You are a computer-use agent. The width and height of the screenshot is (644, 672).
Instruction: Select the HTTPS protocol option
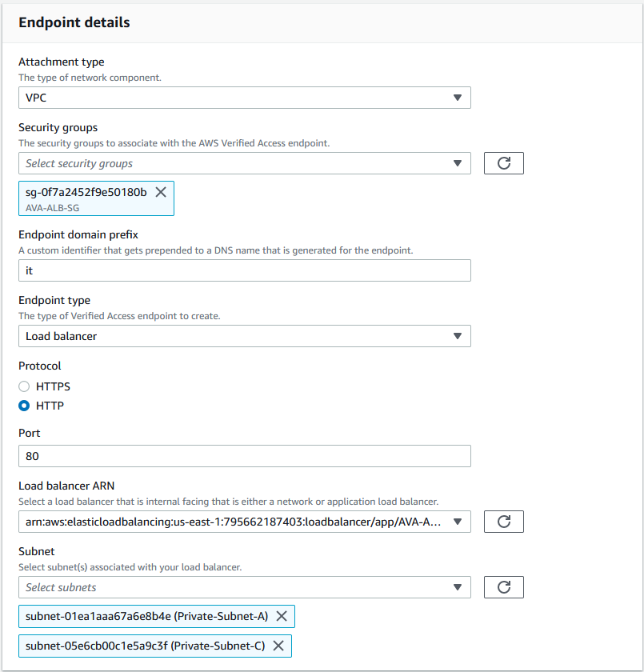tap(25, 386)
